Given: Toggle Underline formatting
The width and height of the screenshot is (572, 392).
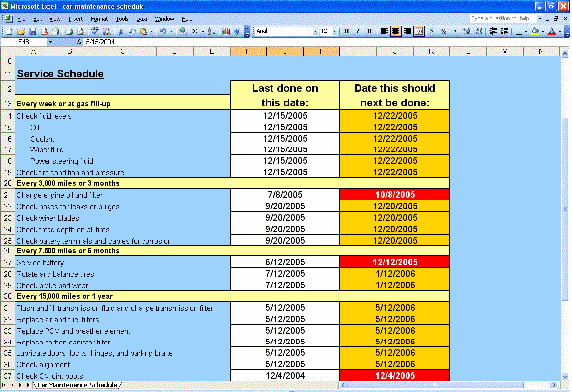Looking at the screenshot, I should pos(369,31).
